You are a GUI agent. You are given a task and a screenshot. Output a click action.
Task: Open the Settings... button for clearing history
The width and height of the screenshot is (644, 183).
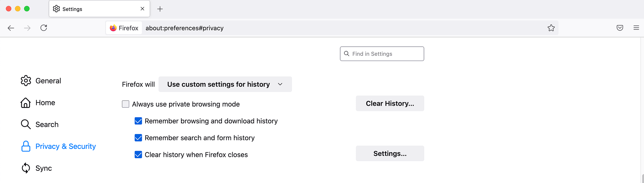[x=390, y=153]
